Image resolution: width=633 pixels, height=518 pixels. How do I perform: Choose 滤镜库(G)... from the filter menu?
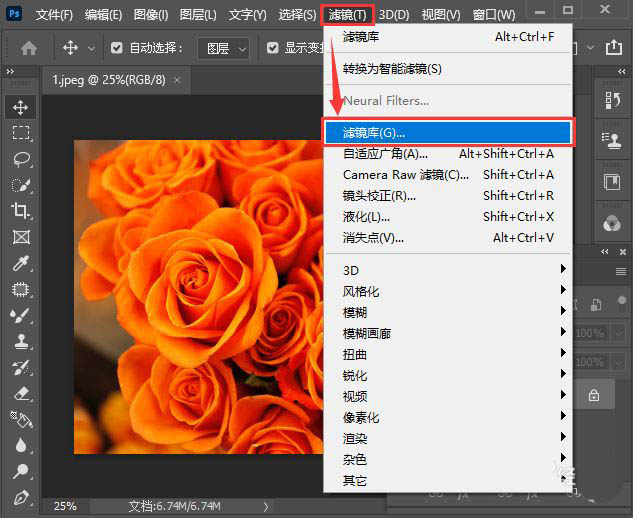click(448, 132)
